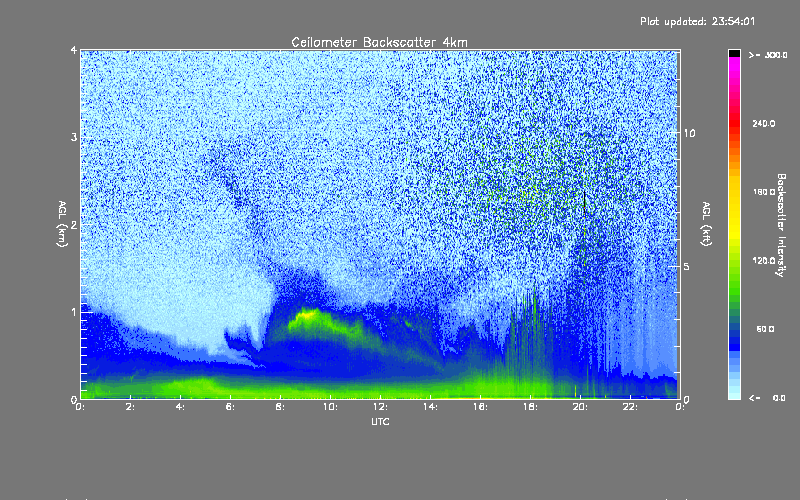Click the '10' tick on AGL kft axis
800x500 pixels.
click(x=689, y=133)
